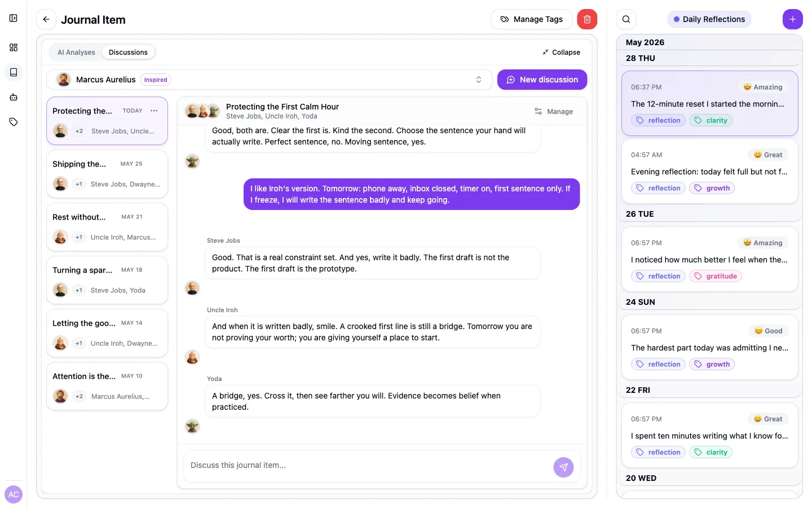The width and height of the screenshot is (812, 508).
Task: Toggle the sidebar panel icon
Action: [14, 18]
